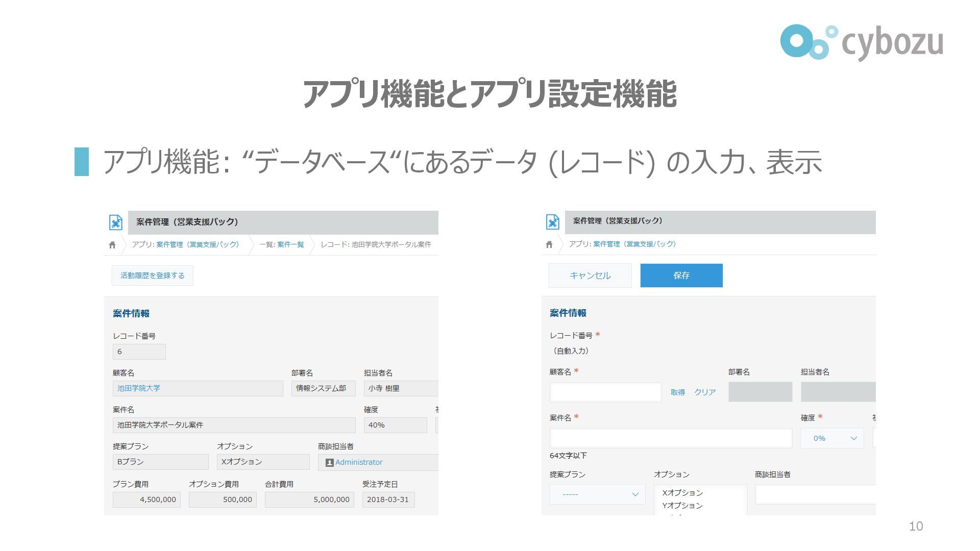Open the 池田学院大学 customer link
This screenshot has height=551, width=980.
[x=139, y=388]
